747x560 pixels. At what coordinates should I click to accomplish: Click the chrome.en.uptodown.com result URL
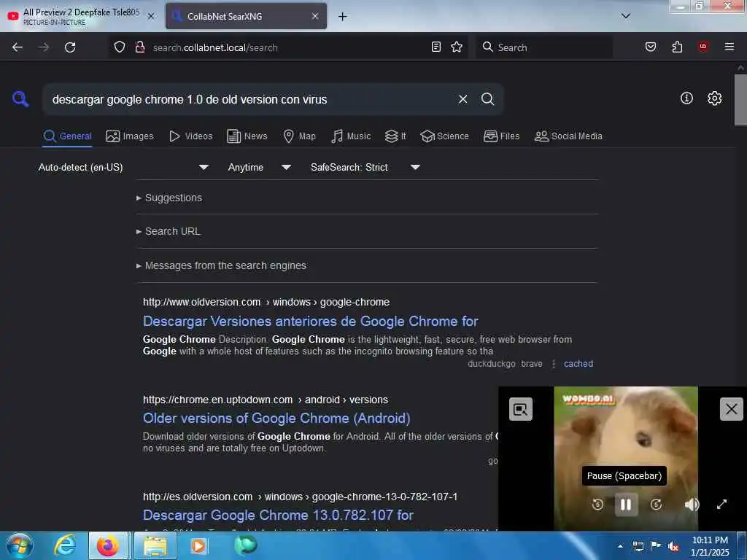tap(266, 400)
